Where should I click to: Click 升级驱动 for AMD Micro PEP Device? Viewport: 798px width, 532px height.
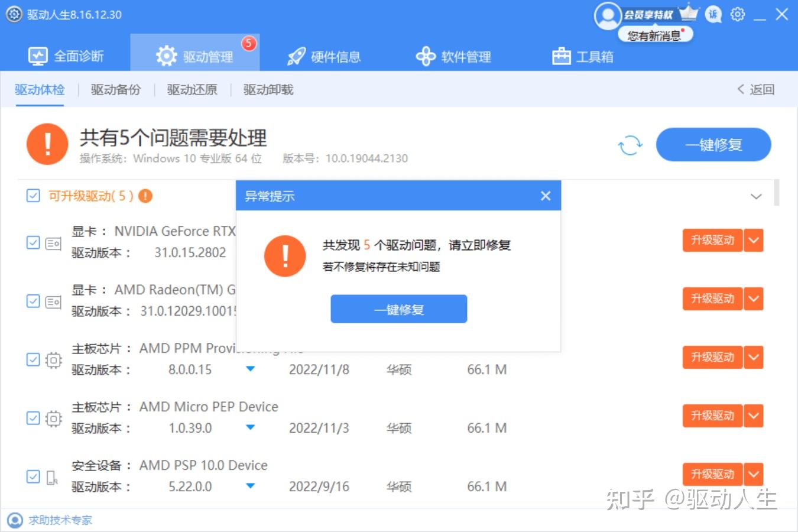click(712, 416)
